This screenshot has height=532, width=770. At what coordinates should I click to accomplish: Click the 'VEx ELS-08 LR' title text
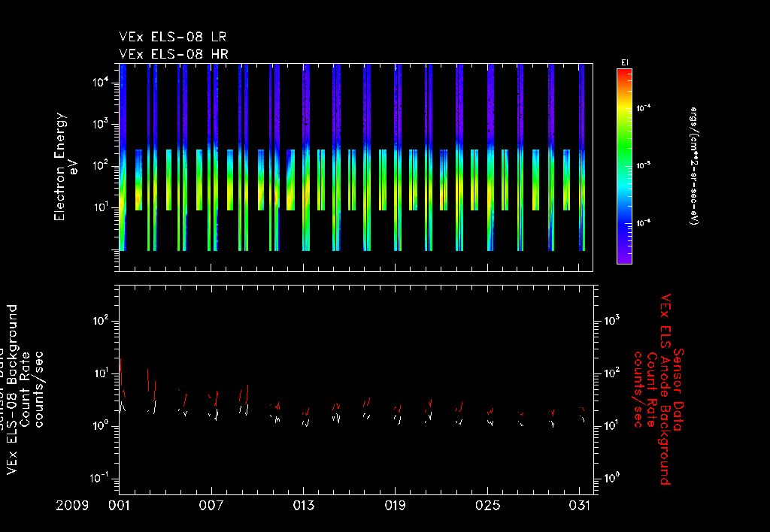pyautogui.click(x=173, y=37)
